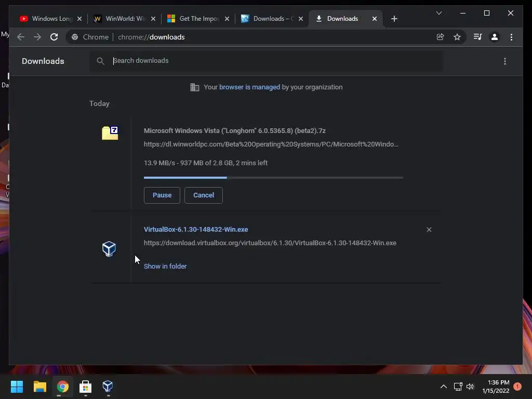
Task: Open VirtualBox from the taskbar
Action: coord(108,387)
